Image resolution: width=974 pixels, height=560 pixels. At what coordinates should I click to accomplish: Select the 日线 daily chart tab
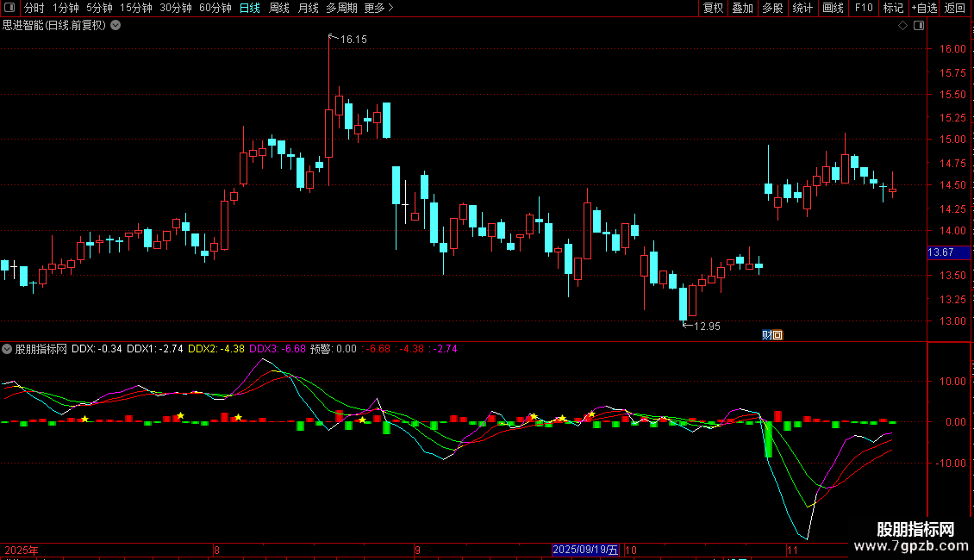click(x=250, y=8)
